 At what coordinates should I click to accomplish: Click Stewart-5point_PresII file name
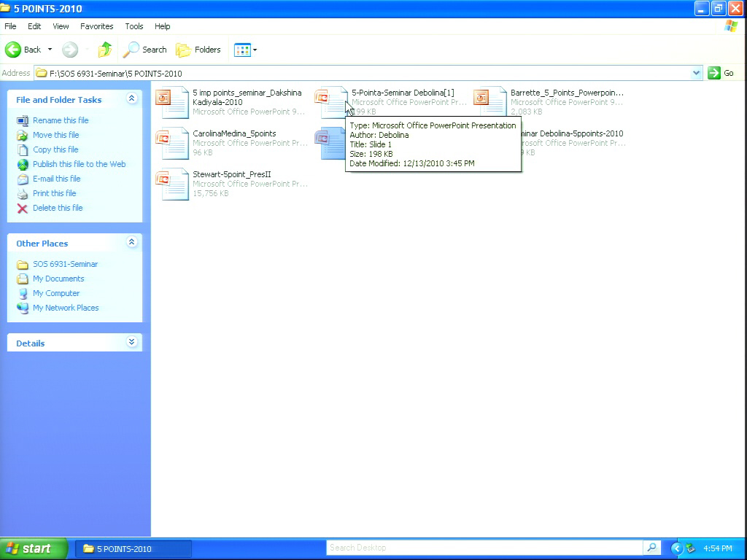(231, 175)
